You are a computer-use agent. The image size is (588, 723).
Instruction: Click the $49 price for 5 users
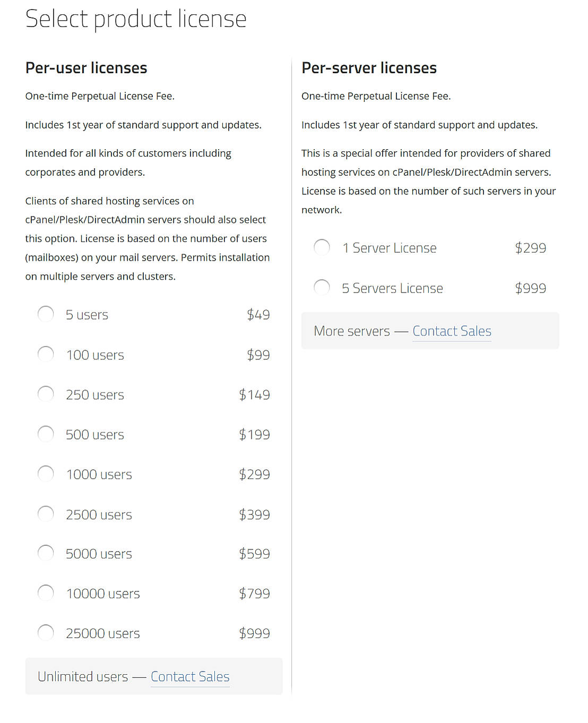258,315
